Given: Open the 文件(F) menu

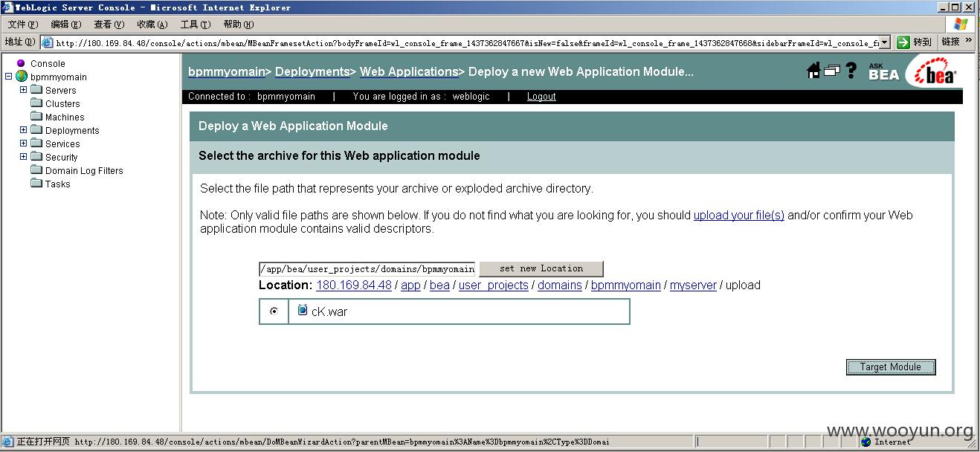Looking at the screenshot, I should pyautogui.click(x=23, y=25).
